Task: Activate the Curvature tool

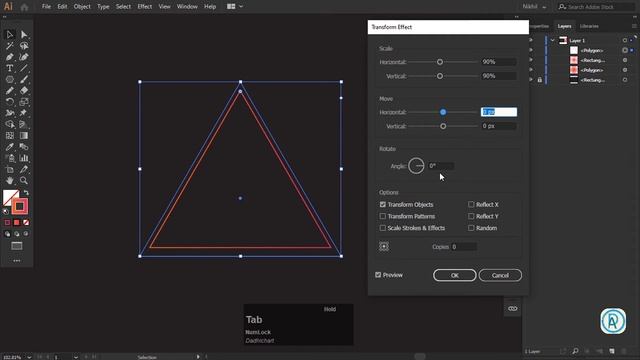Action: (24, 57)
